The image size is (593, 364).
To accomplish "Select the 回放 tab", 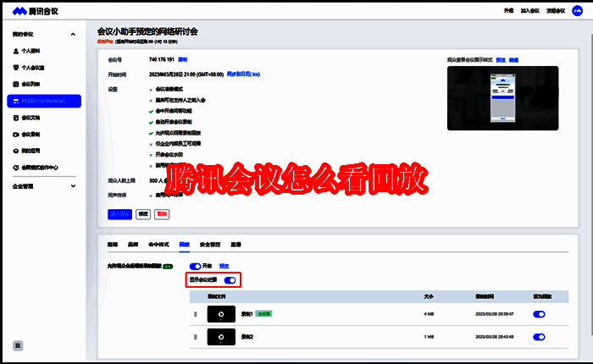I will 184,245.
